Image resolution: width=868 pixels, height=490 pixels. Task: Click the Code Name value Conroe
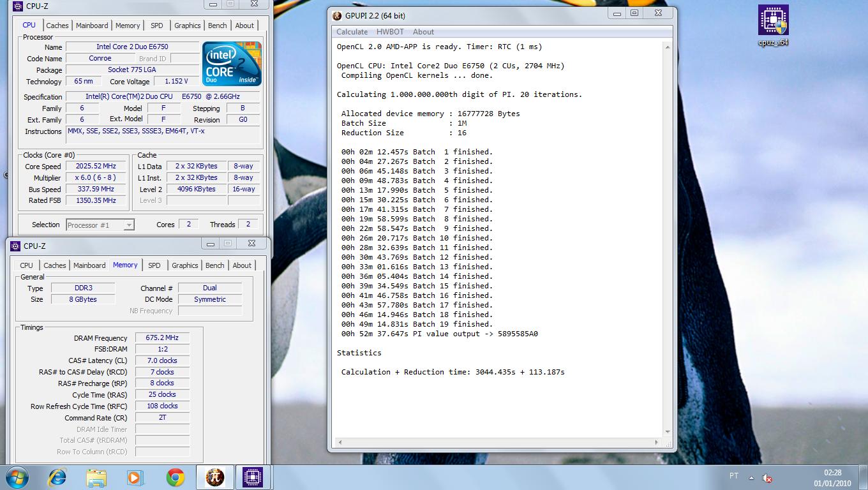point(100,58)
